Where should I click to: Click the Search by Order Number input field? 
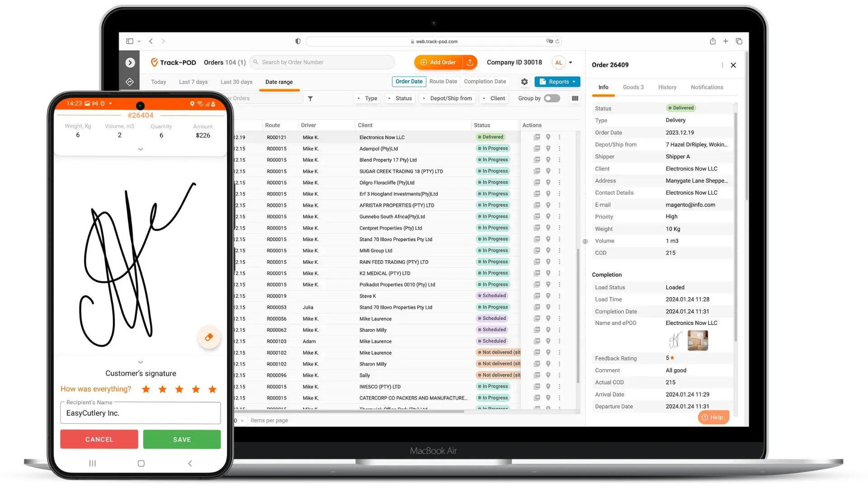[x=322, y=62]
